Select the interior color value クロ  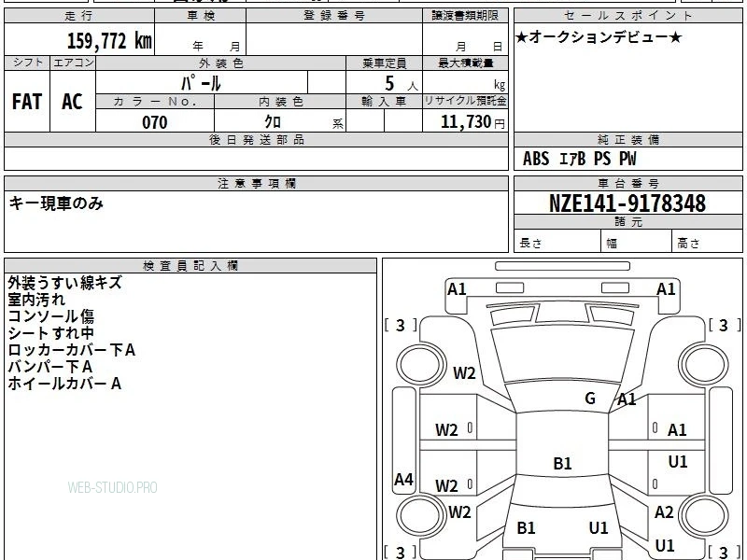tap(273, 122)
